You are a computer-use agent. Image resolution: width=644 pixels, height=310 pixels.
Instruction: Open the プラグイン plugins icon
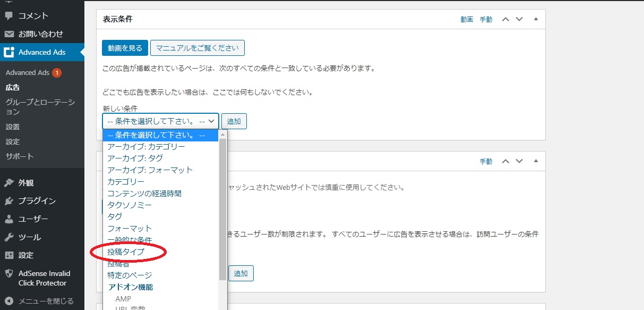pos(9,201)
